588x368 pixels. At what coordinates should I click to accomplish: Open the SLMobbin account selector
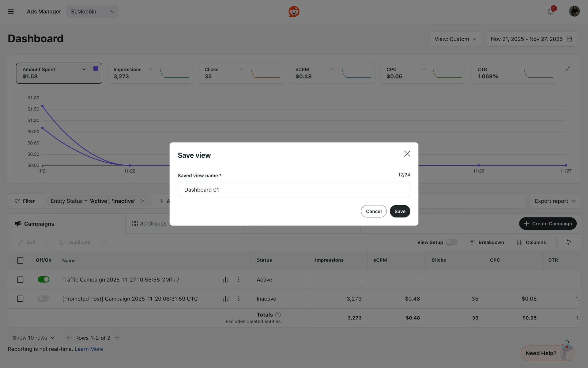click(x=92, y=12)
